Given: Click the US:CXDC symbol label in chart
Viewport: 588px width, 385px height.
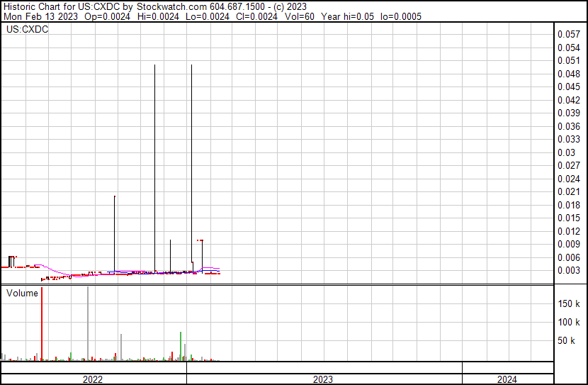Looking at the screenshot, I should pos(28,29).
